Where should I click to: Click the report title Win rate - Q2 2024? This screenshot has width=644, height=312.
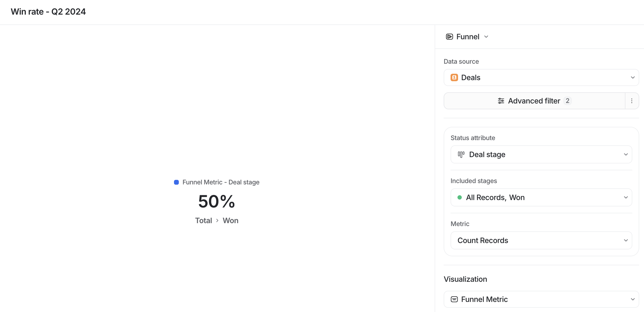48,12
